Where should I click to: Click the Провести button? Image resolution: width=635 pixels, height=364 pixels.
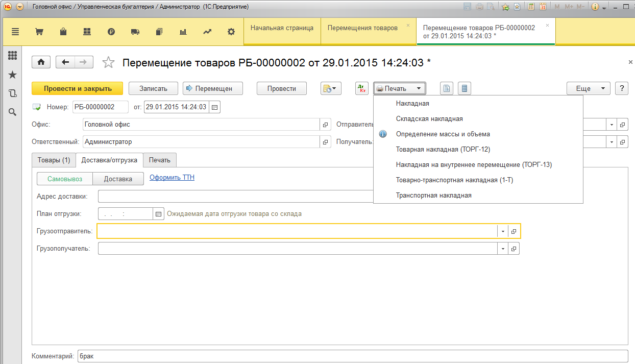pyautogui.click(x=282, y=88)
